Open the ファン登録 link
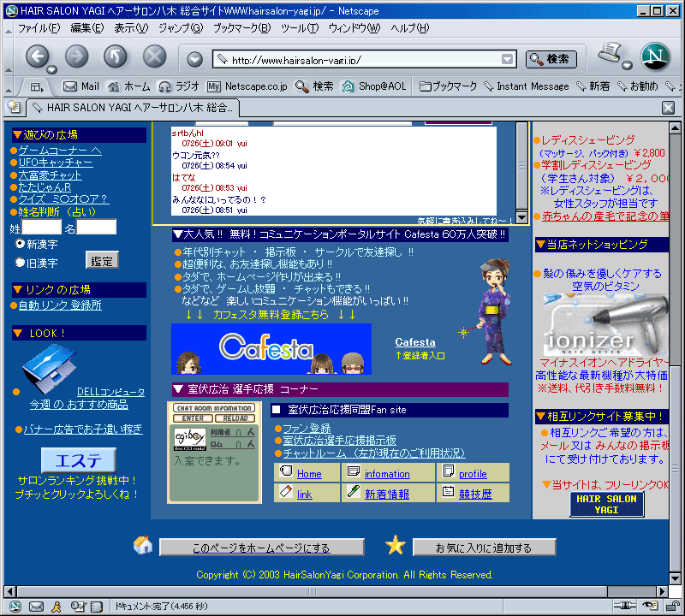685x616 pixels. (307, 429)
